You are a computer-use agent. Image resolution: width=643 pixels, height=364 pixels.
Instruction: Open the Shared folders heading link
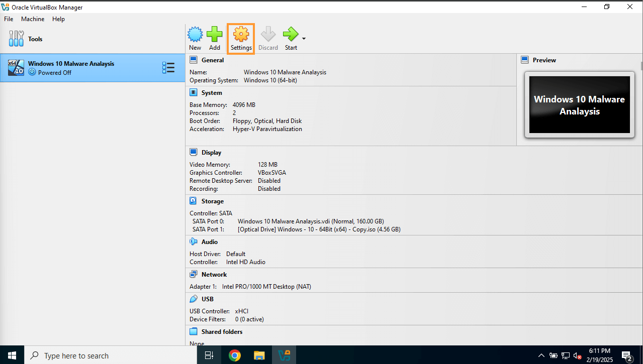pyautogui.click(x=222, y=332)
